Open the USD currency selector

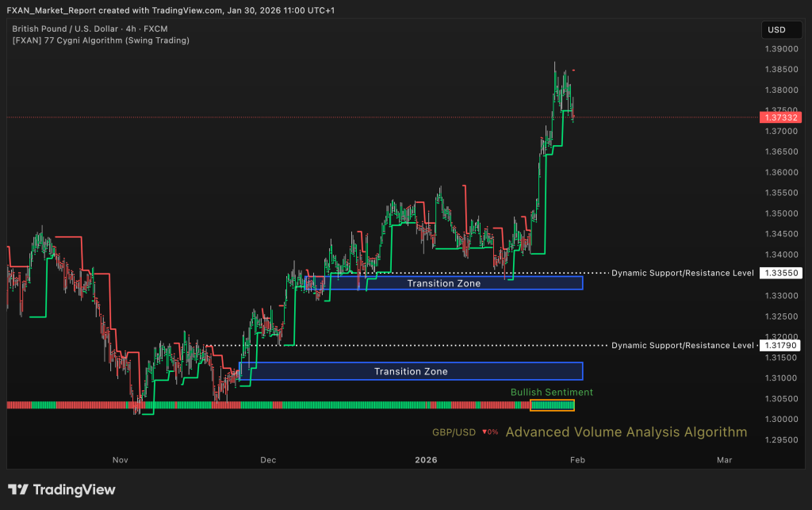pyautogui.click(x=776, y=30)
